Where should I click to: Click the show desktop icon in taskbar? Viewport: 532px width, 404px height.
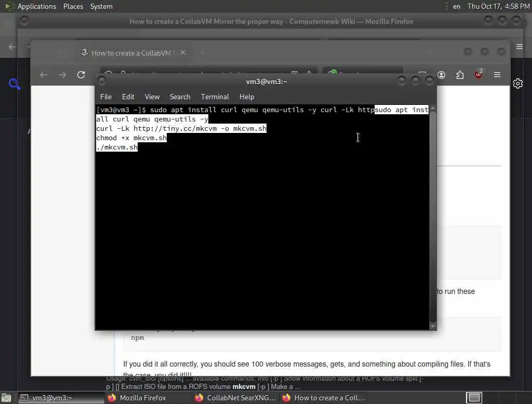[6, 398]
